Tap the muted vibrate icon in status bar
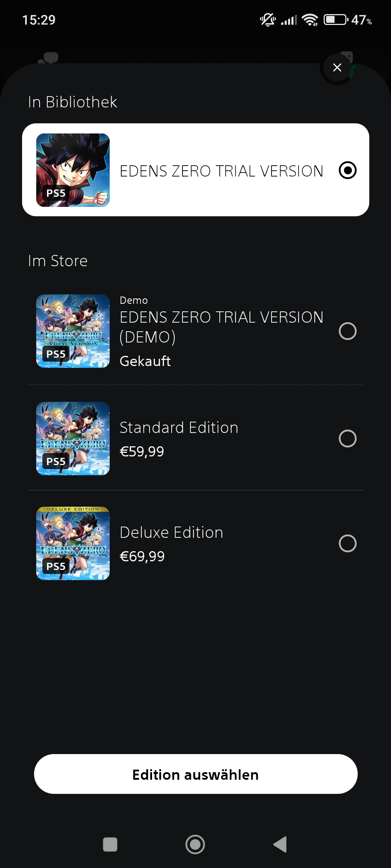This screenshot has height=868, width=391. coord(268,20)
